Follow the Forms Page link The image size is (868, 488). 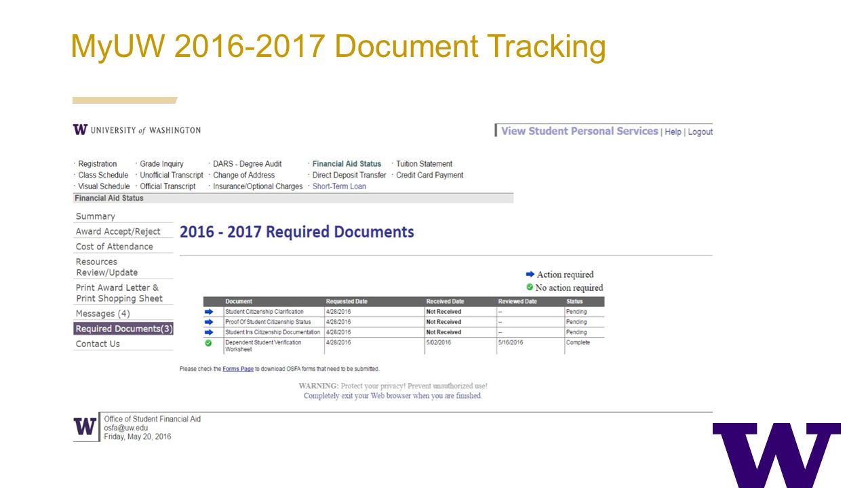point(238,369)
